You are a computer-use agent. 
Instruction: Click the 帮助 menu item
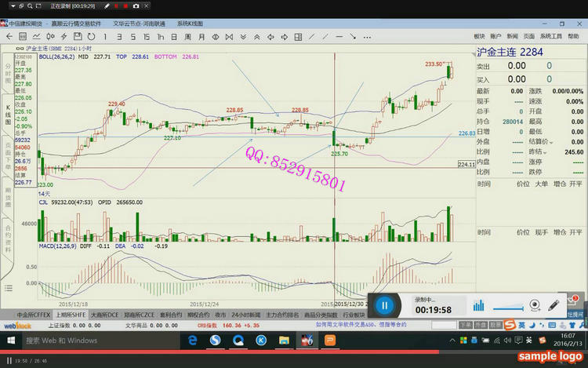tap(575, 36)
